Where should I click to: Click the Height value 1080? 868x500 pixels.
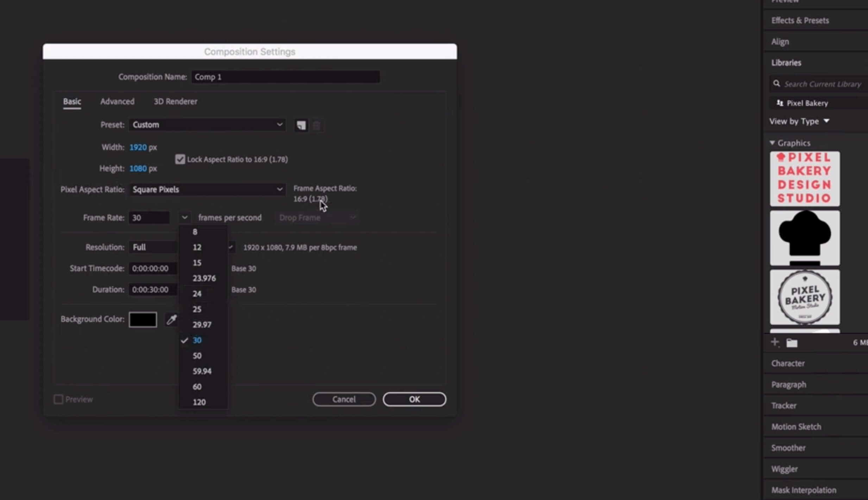tap(138, 168)
